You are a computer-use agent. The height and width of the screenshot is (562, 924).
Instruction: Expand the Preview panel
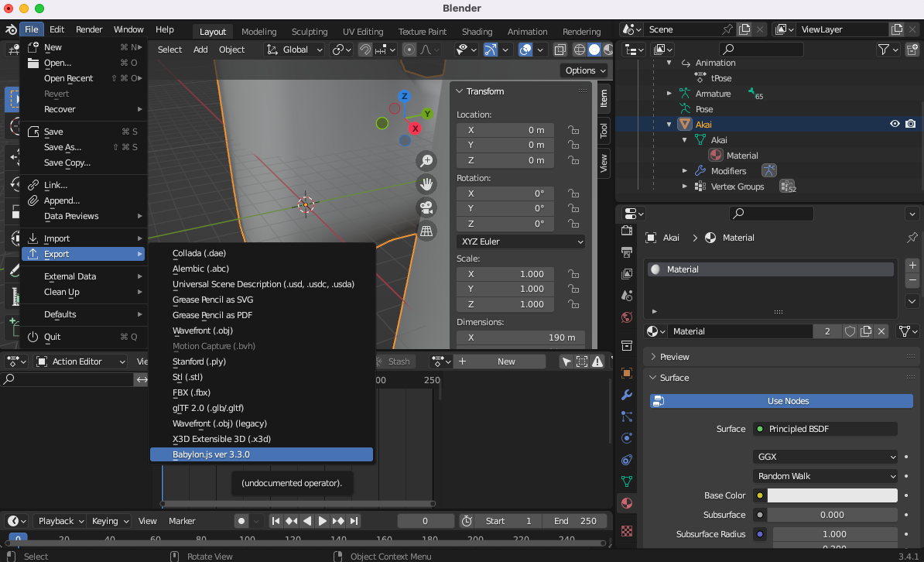click(x=674, y=357)
